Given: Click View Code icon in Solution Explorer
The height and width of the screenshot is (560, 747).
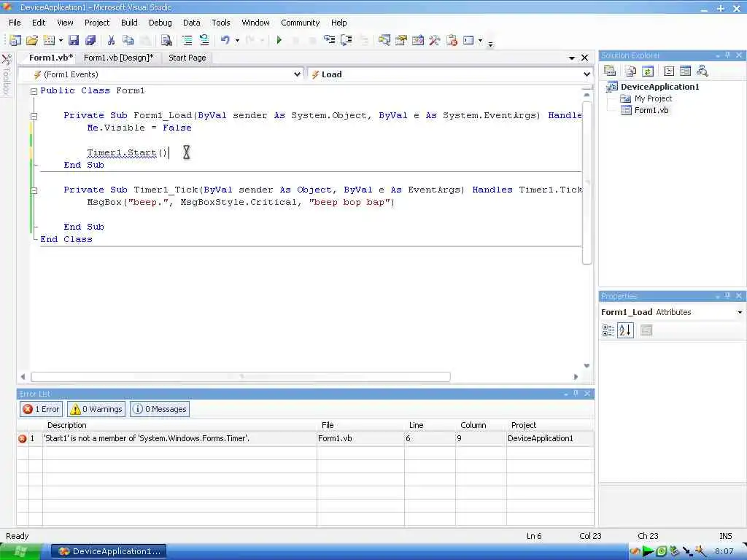Looking at the screenshot, I should (x=669, y=71).
